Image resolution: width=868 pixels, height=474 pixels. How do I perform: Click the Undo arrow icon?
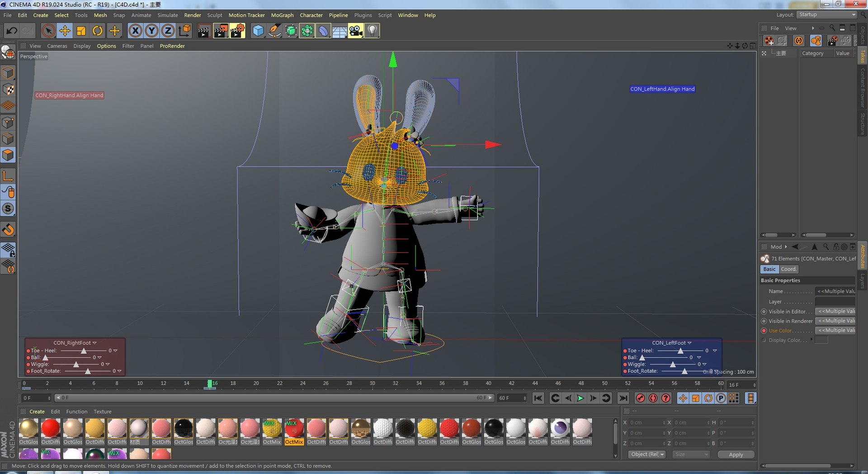coord(12,31)
